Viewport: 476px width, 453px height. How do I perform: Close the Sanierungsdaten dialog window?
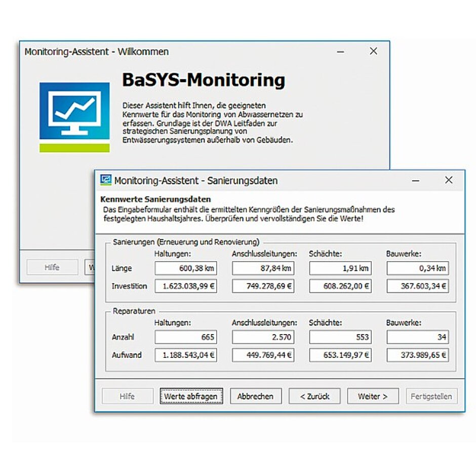point(449,180)
